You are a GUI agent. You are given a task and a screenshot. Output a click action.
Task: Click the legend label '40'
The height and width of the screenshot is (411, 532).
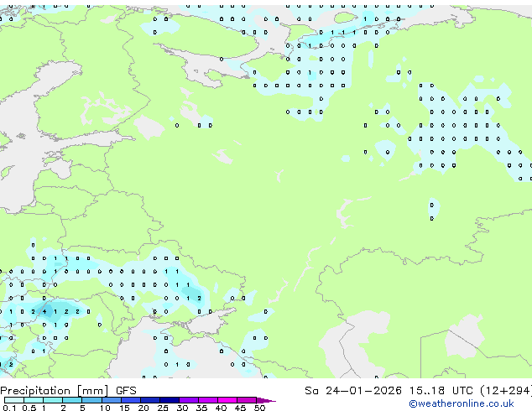221,408
